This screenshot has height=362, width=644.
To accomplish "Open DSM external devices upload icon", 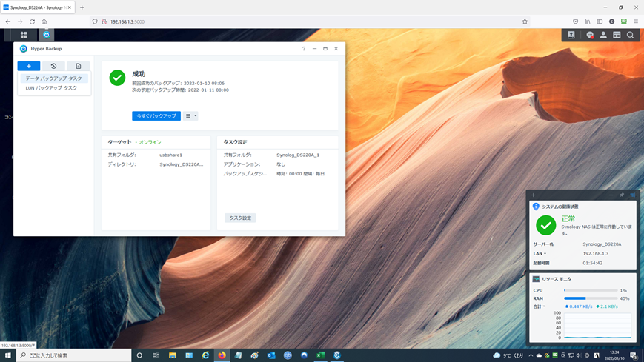I will pos(571,35).
